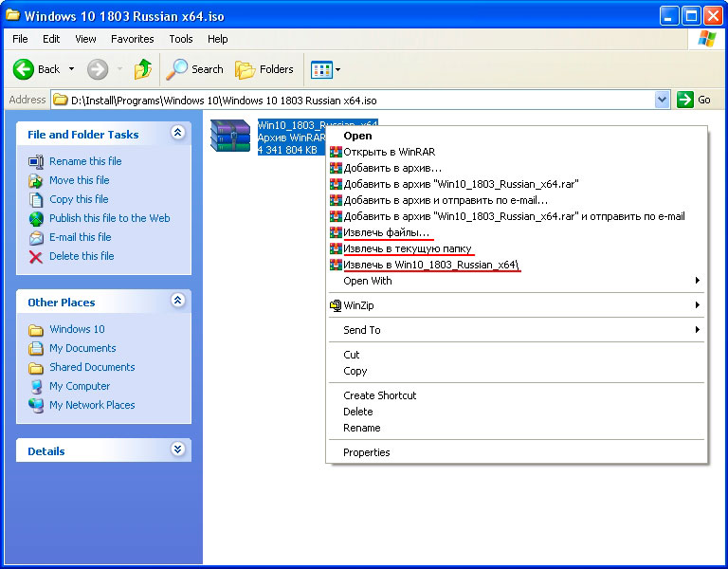This screenshot has height=569, width=728.
Task: Click Rename this file link
Action: pyautogui.click(x=85, y=161)
